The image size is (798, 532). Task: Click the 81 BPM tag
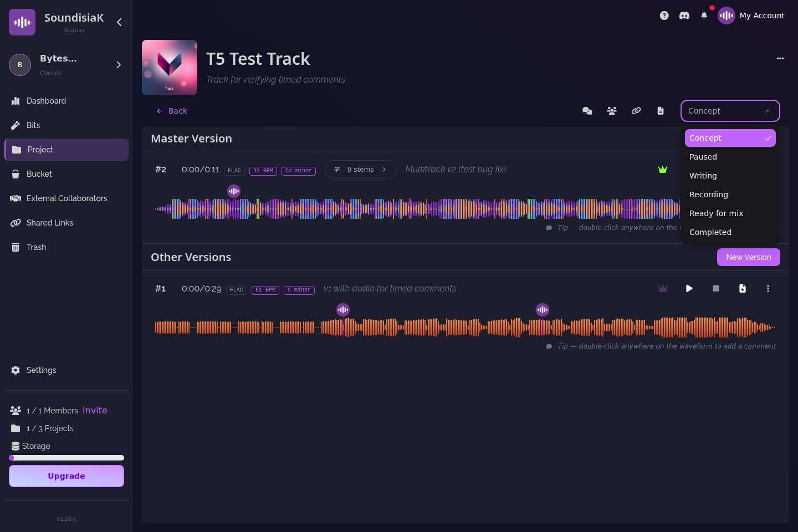tap(265, 290)
